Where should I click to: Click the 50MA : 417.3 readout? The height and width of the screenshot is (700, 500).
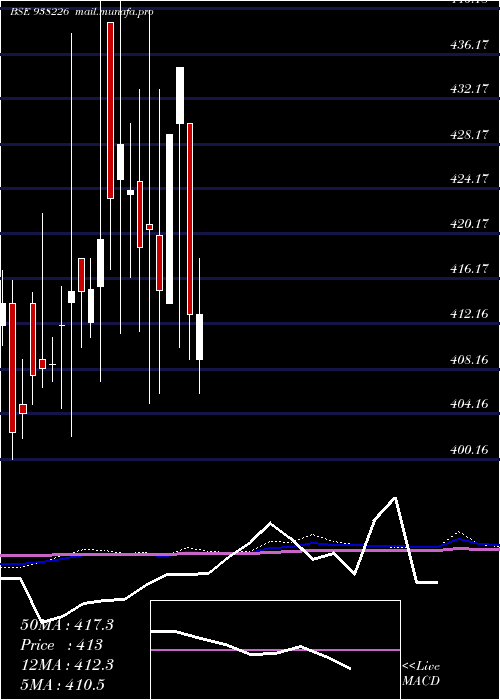67,625
